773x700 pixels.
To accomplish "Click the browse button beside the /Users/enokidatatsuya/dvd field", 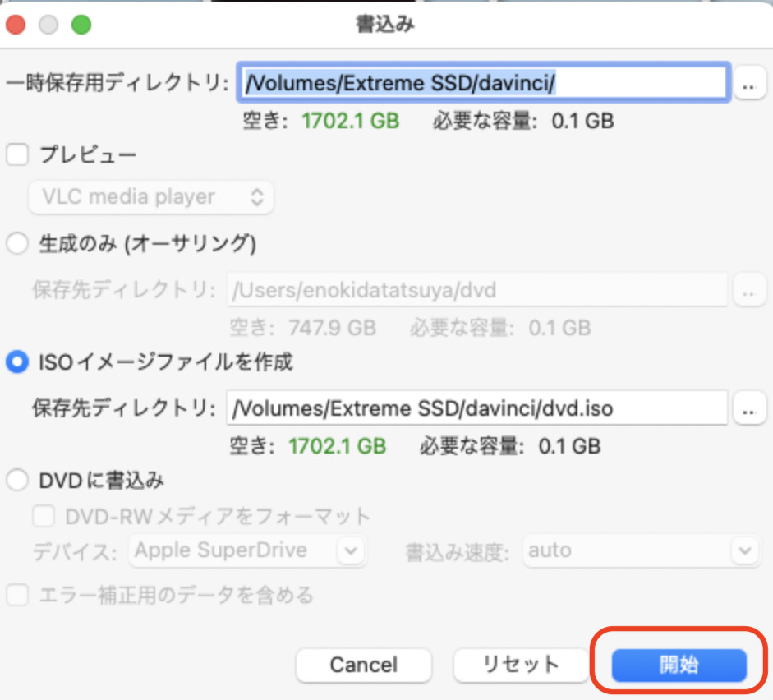I will tap(749, 290).
